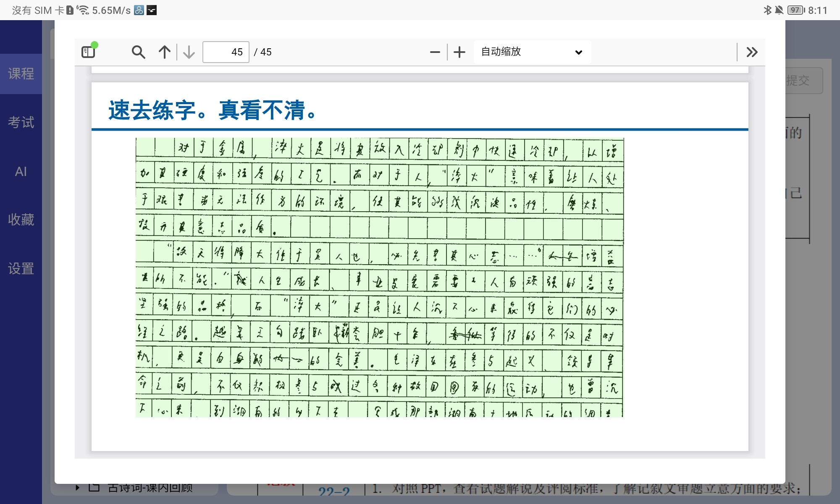Image resolution: width=840 pixels, height=504 pixels.
Task: Open the tools menu double-chevron icon
Action: pyautogui.click(x=752, y=52)
